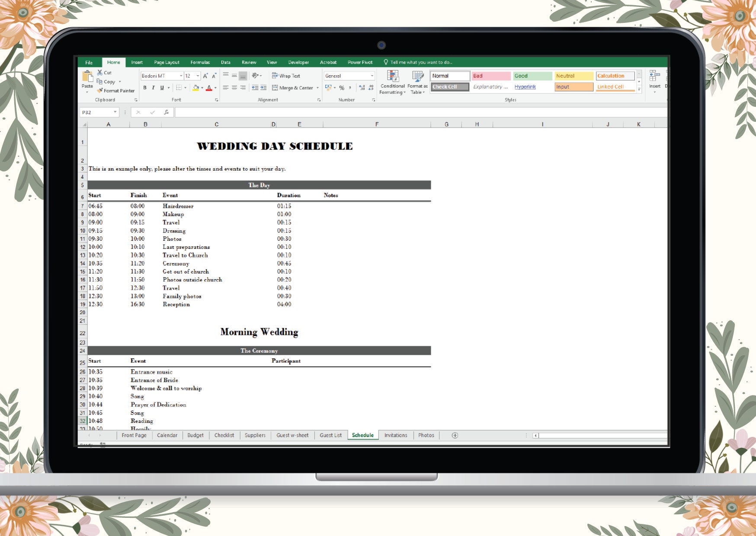The image size is (756, 536).
Task: Click the Insert Function fx icon
Action: [x=167, y=112]
